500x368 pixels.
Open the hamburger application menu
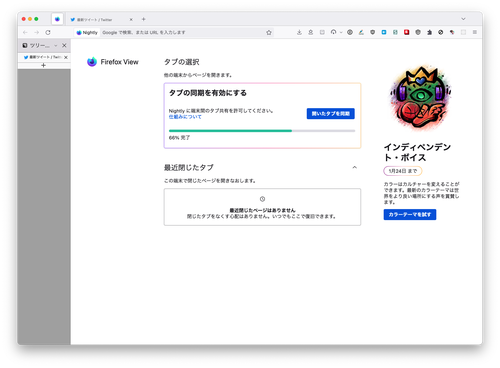pyautogui.click(x=475, y=32)
